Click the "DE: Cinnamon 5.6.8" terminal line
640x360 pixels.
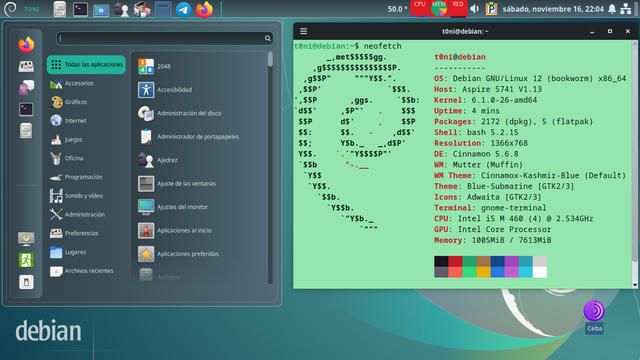coord(476,154)
